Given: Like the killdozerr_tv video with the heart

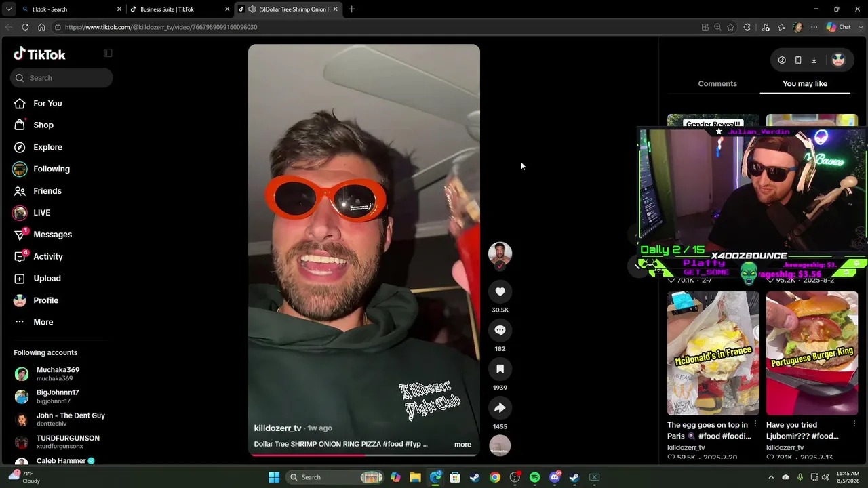Looking at the screenshot, I should [500, 291].
